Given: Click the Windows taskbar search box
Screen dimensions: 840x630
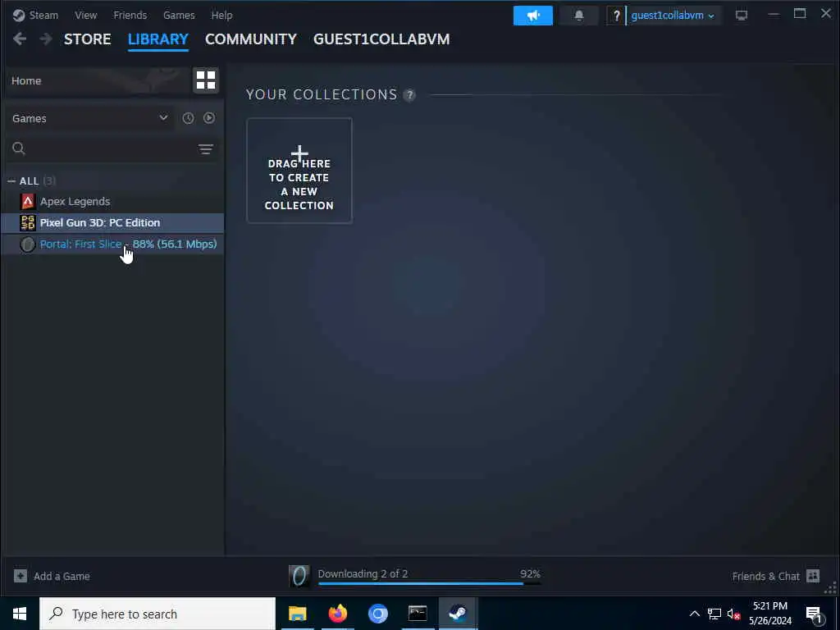Looking at the screenshot, I should click(x=157, y=614).
